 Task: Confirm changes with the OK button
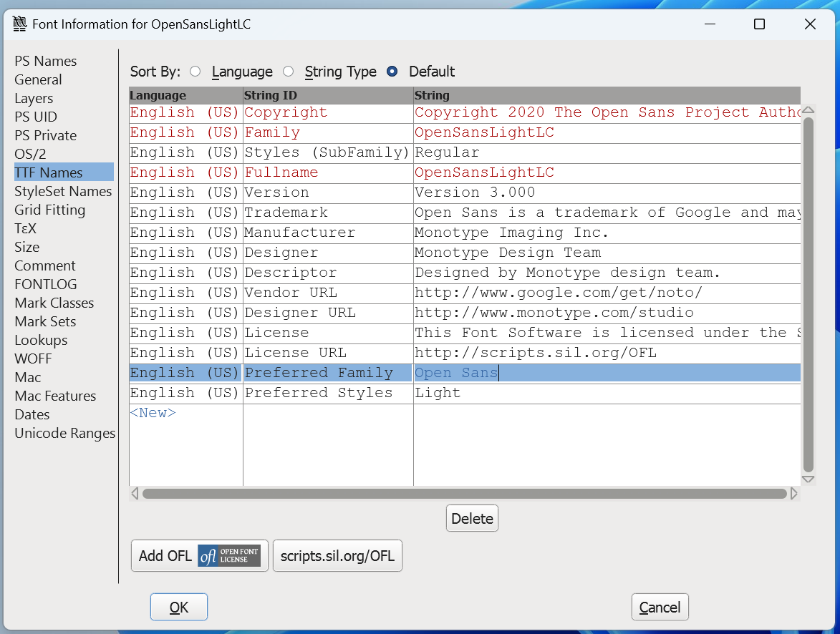tap(178, 608)
